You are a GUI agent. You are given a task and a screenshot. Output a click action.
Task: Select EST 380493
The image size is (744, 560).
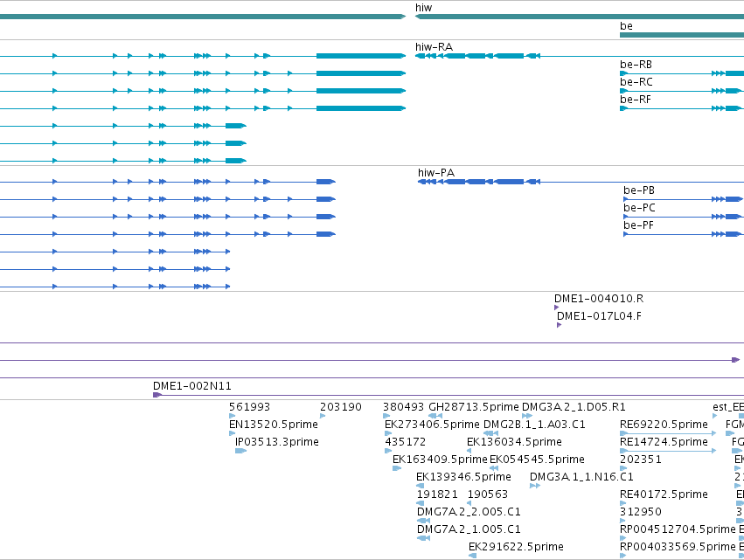(x=403, y=407)
